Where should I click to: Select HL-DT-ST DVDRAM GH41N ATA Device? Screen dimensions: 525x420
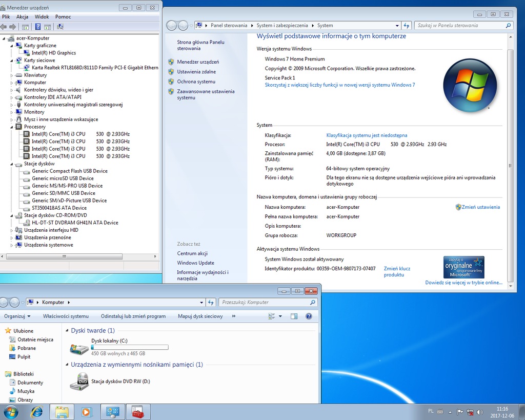coord(75,223)
